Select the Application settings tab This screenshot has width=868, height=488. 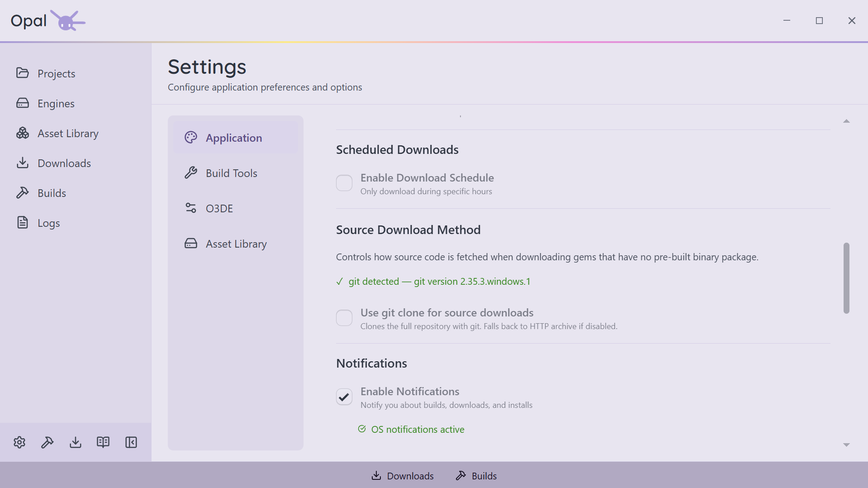pyautogui.click(x=235, y=138)
